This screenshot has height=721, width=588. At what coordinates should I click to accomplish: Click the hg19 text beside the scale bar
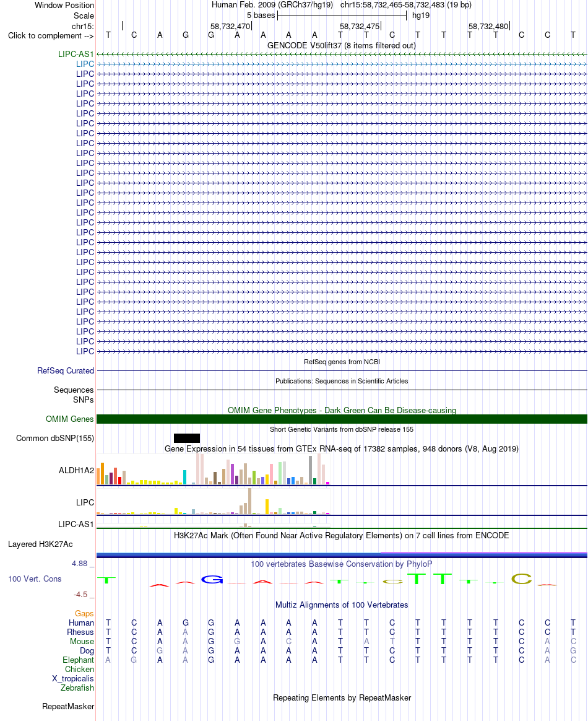[421, 15]
